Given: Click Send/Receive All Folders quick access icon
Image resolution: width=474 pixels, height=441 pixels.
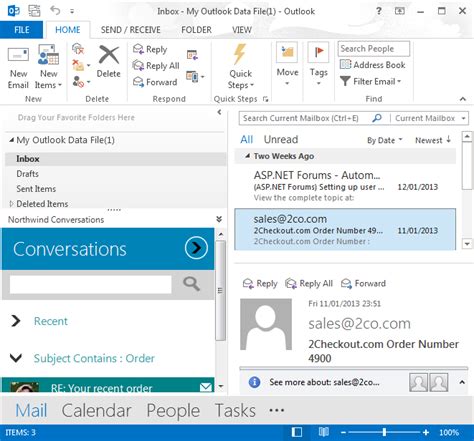Looking at the screenshot, I should pyautogui.click(x=34, y=11).
